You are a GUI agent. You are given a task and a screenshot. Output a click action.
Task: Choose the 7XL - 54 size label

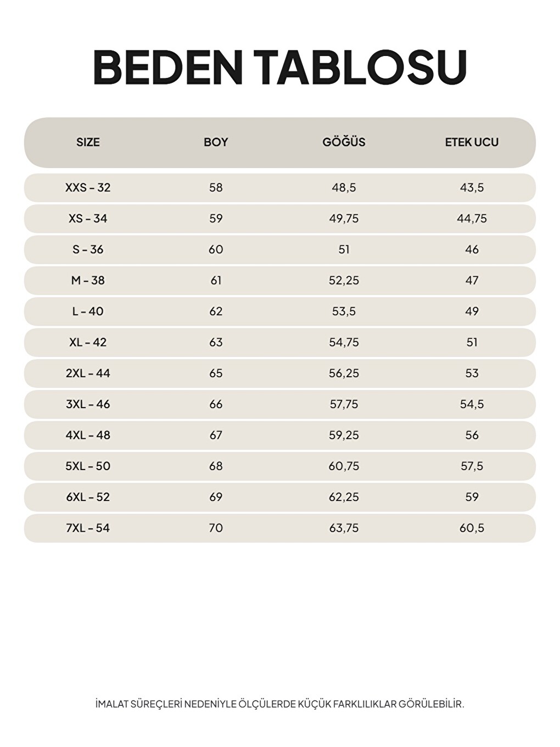click(88, 528)
